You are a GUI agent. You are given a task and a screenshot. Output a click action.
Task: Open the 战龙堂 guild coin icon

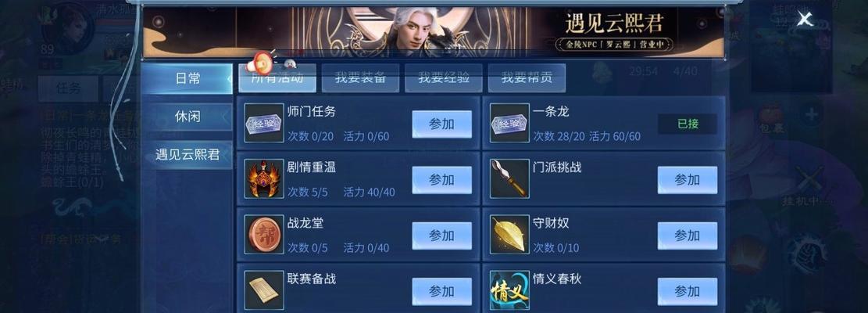pos(264,235)
